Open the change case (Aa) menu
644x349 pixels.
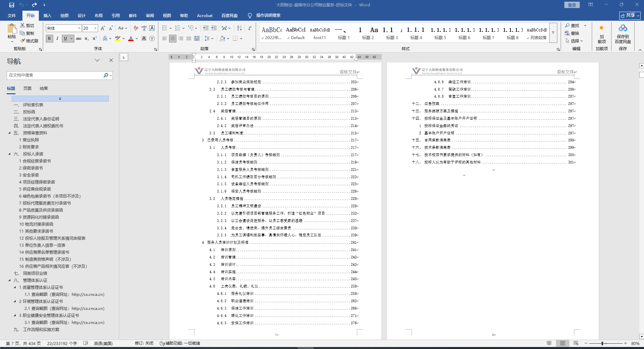pyautogui.click(x=123, y=28)
